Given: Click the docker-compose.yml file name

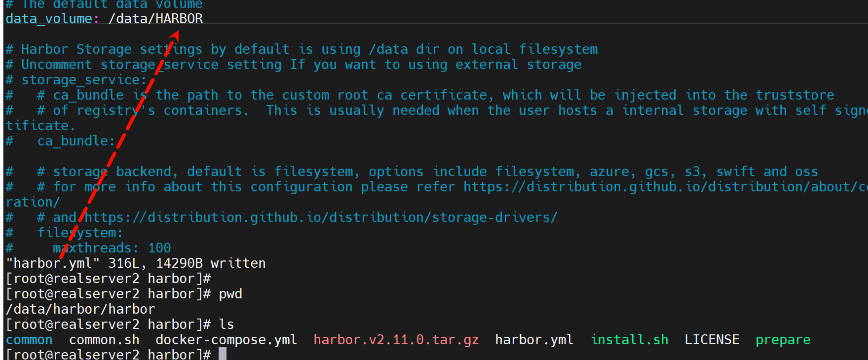Looking at the screenshot, I should [x=226, y=340].
